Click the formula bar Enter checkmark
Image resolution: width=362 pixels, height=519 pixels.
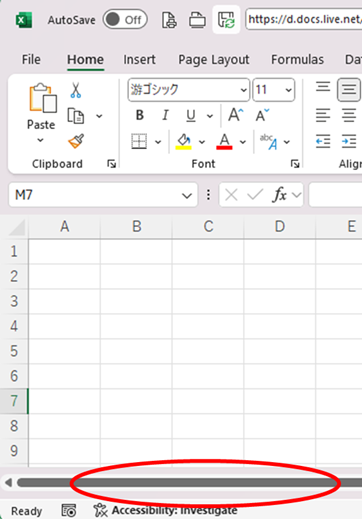click(255, 195)
